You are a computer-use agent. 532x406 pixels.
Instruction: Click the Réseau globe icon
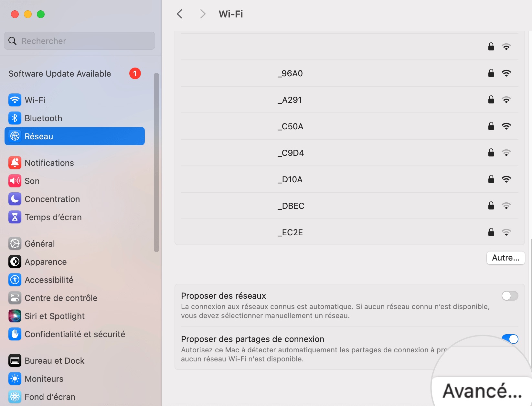point(15,136)
